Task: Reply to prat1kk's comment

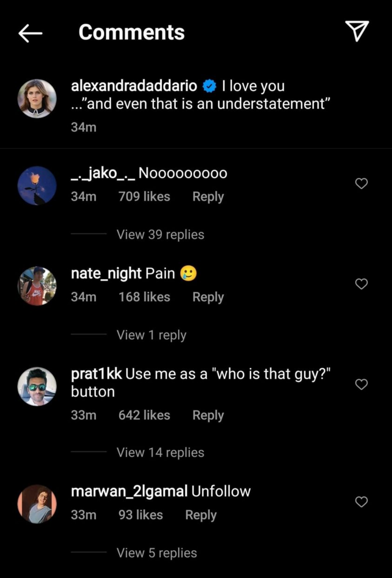Action: click(x=208, y=416)
